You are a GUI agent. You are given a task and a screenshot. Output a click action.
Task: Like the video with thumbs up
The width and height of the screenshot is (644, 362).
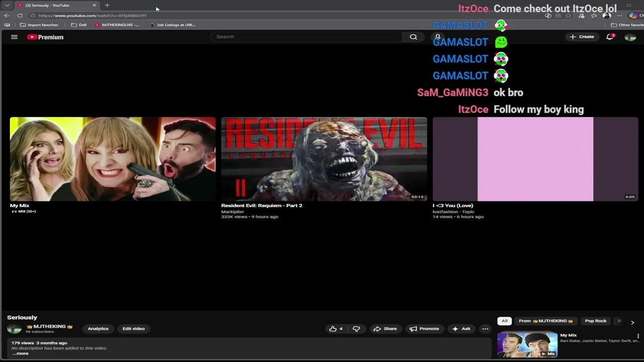[x=336, y=329]
